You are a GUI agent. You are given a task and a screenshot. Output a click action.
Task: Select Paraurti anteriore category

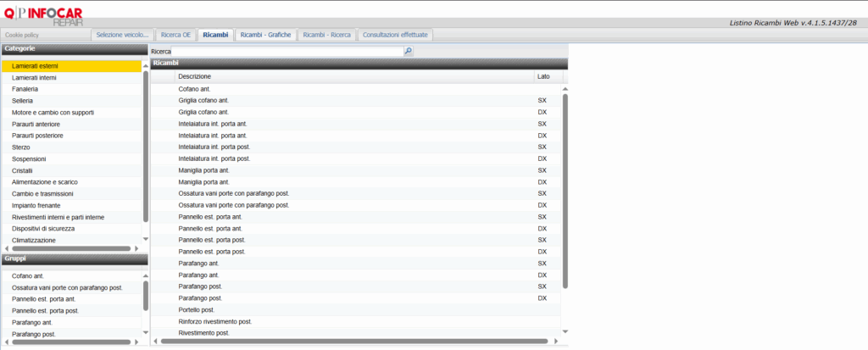click(71, 124)
